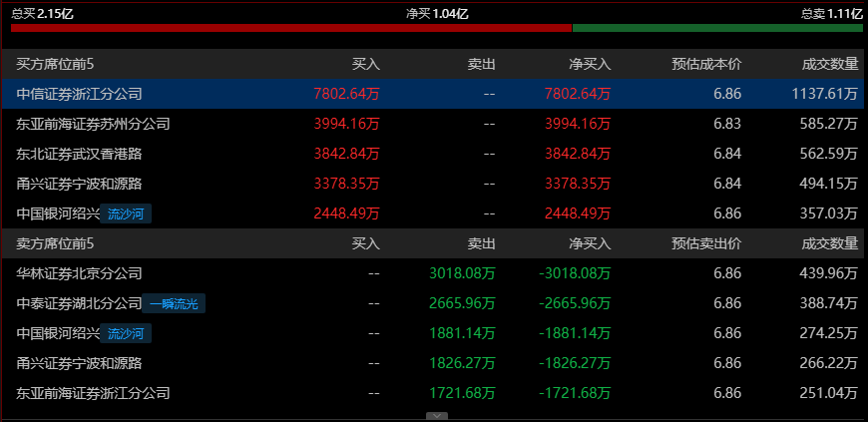Click the volume value 388.74万
The height and width of the screenshot is (422, 868).
coord(829,303)
